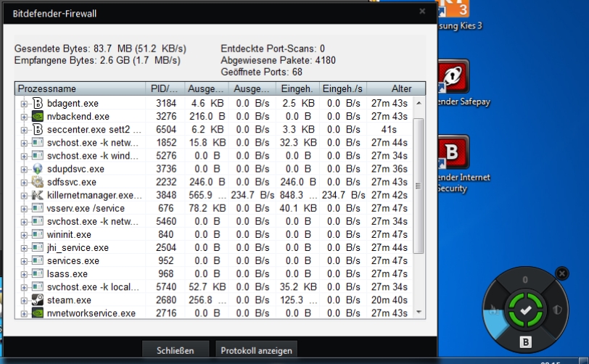
Task: Expand the killernetmanager.exe process row
Action: [24, 196]
